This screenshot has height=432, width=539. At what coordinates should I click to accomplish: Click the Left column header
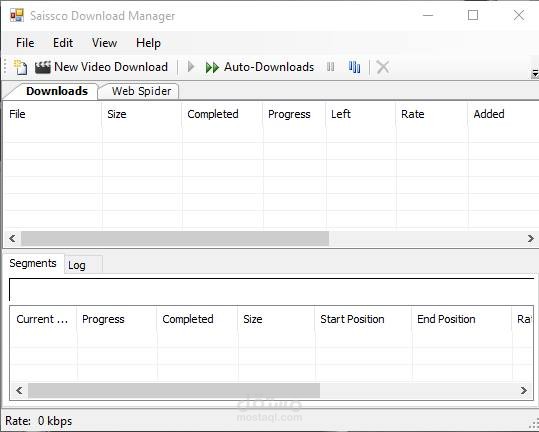coord(361,114)
